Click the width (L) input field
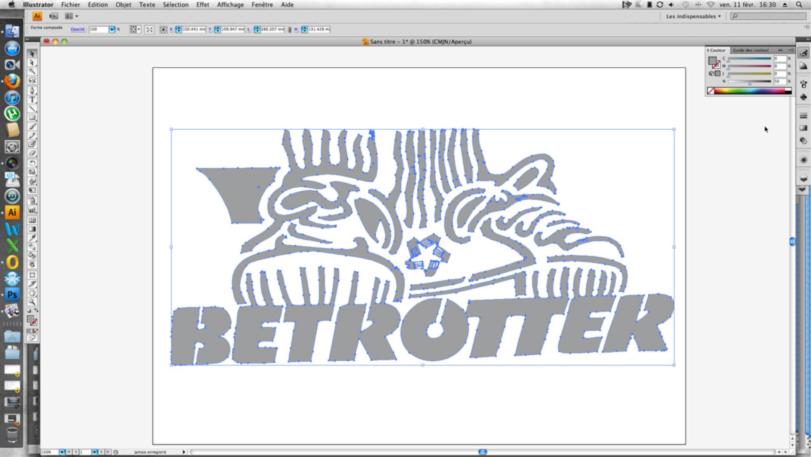Viewport: 811px width, 457px height. (273, 29)
